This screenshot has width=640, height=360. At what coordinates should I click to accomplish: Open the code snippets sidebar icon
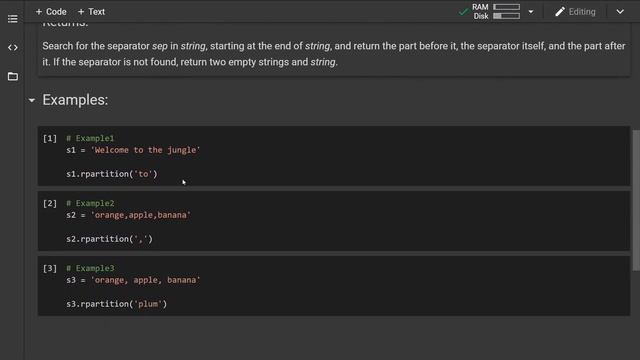pyautogui.click(x=13, y=47)
